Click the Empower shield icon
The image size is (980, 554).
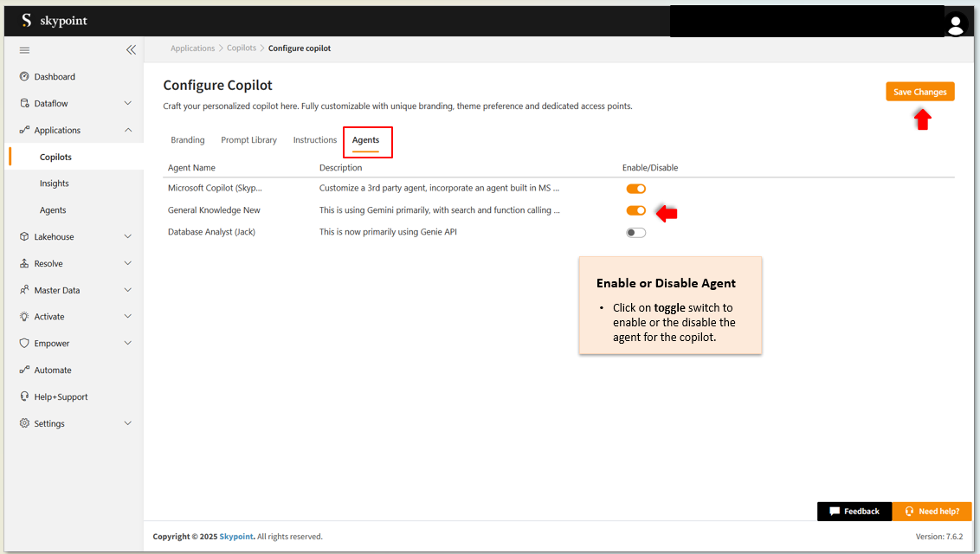24,344
